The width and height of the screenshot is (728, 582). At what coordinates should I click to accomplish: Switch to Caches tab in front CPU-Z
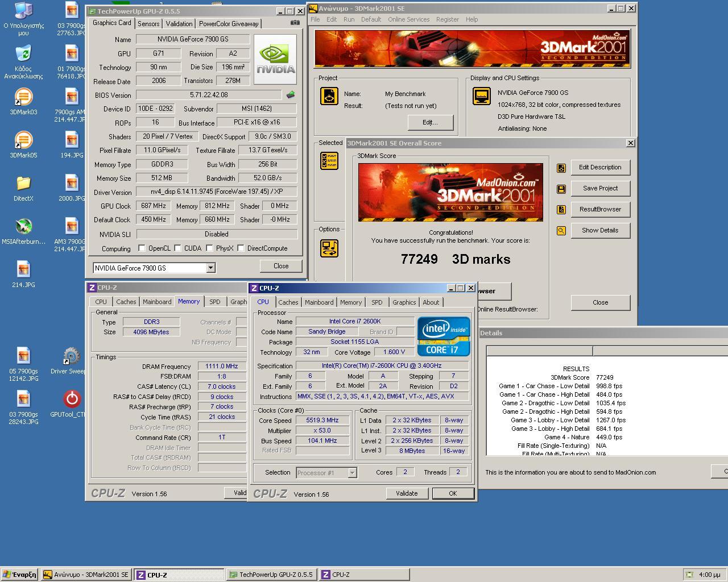[288, 302]
